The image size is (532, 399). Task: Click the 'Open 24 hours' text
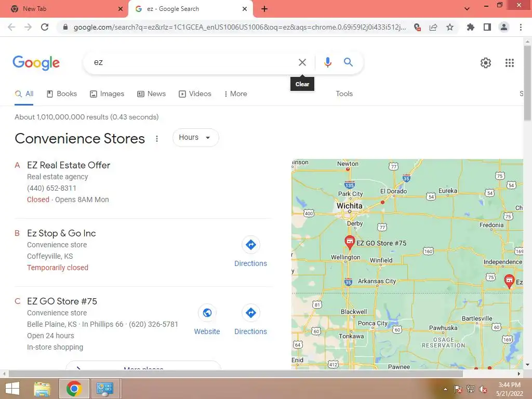[50, 336]
